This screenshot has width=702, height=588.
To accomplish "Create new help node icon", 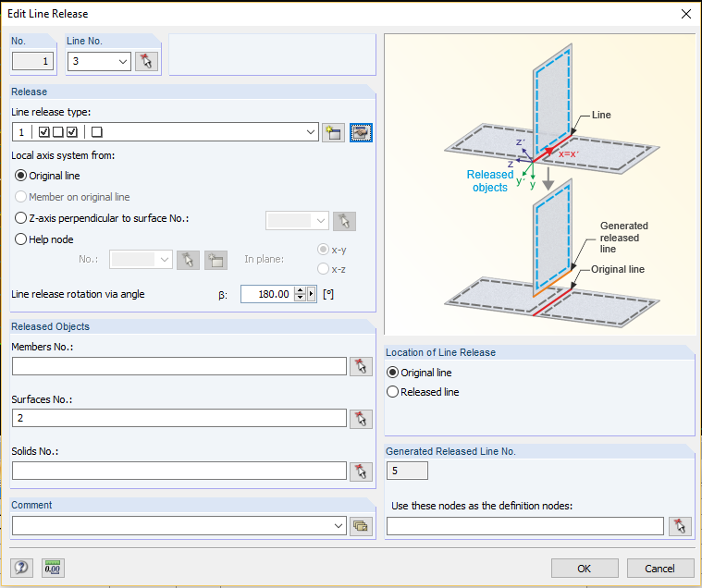I will [x=216, y=260].
